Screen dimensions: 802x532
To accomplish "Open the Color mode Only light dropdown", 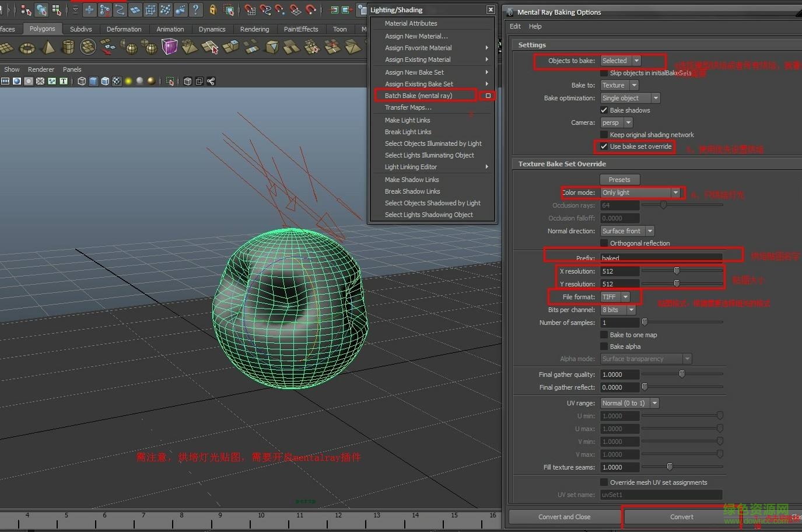I will pyautogui.click(x=676, y=192).
